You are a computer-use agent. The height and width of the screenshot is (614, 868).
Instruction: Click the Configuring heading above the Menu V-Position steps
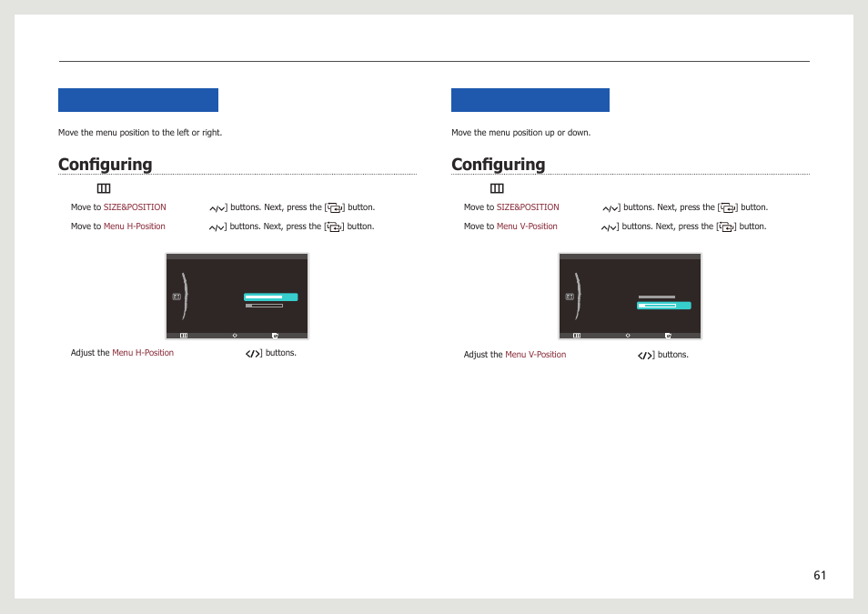(499, 165)
